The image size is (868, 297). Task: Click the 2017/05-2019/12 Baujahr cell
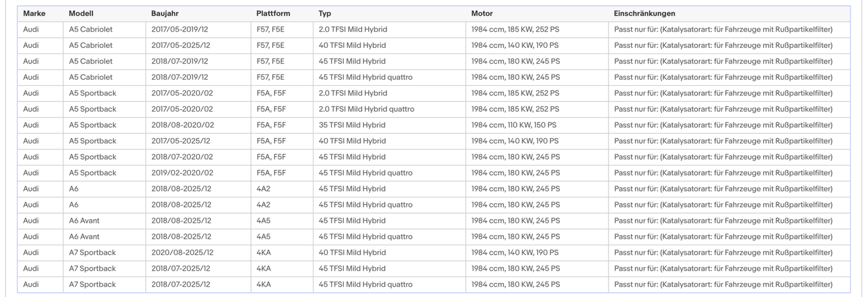click(180, 29)
